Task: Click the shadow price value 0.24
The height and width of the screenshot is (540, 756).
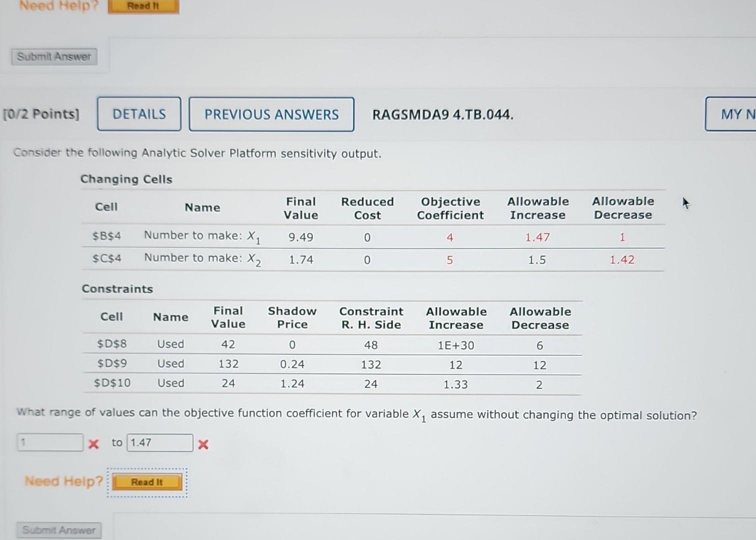Action: click(x=292, y=364)
